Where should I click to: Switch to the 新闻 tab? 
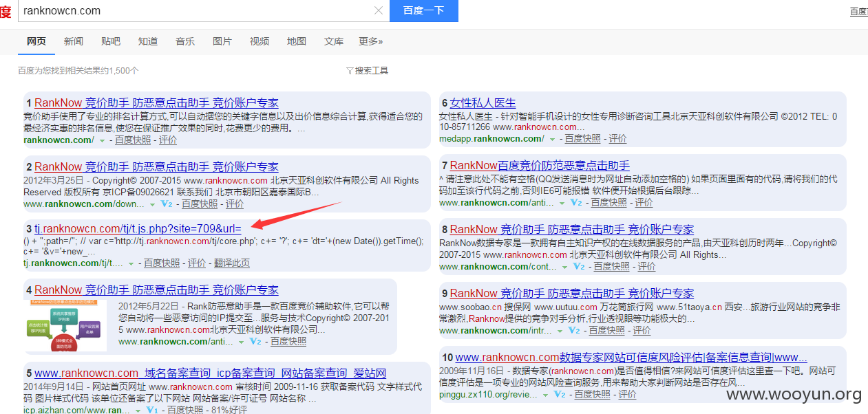tap(74, 41)
